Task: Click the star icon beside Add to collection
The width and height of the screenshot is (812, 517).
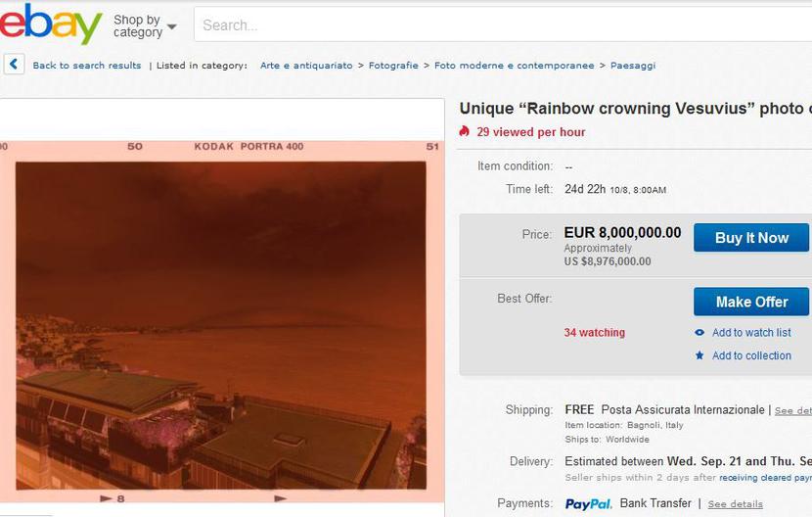Action: [699, 355]
